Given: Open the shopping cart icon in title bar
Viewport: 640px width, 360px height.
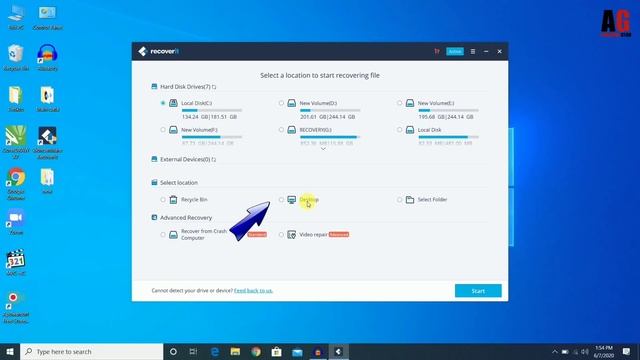Looking at the screenshot, I should coord(437,51).
